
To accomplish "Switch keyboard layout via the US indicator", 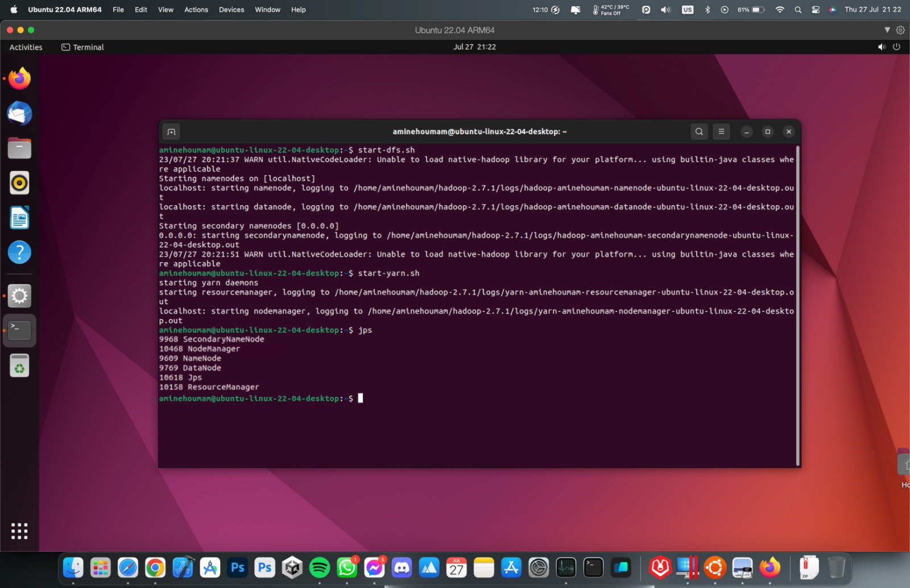I will (687, 10).
